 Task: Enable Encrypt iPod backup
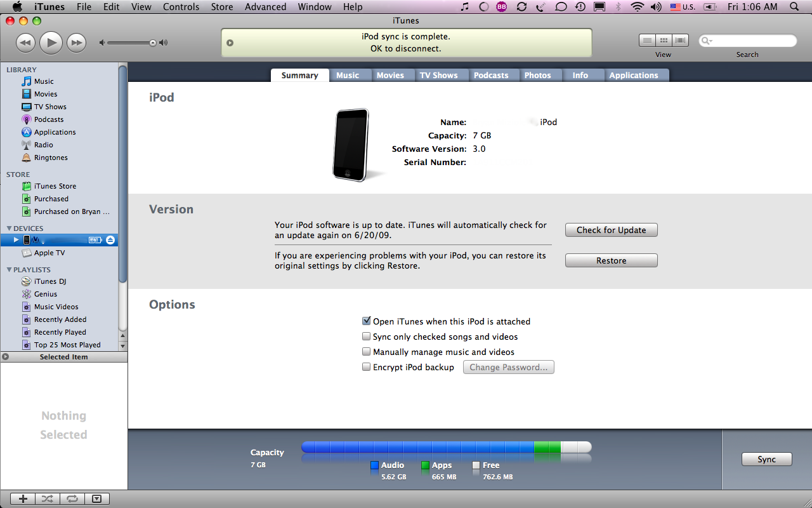click(366, 367)
